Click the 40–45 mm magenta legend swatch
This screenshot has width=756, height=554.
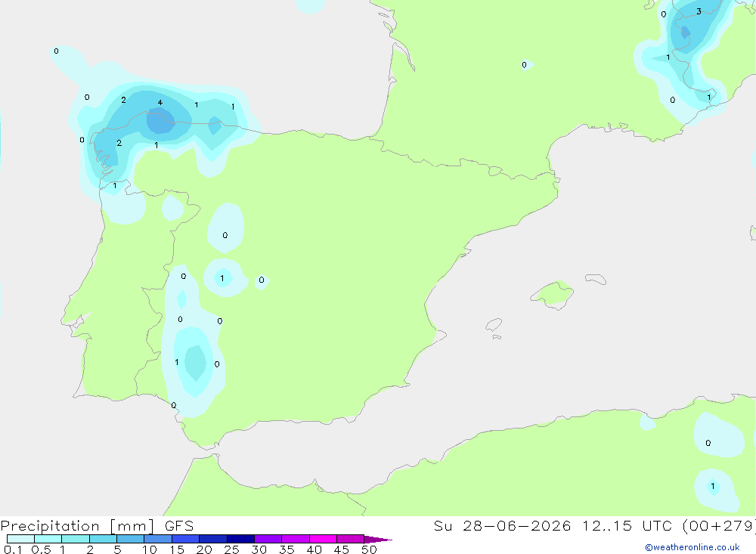[323, 539]
